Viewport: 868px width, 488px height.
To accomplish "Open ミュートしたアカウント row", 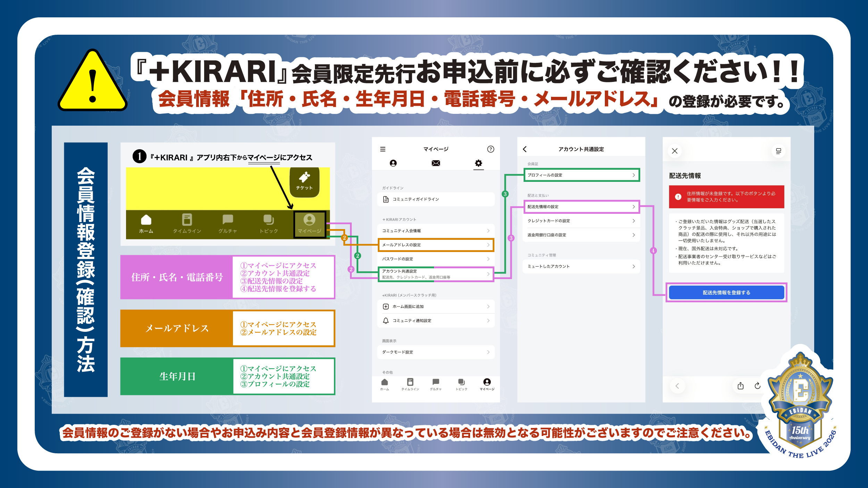I will point(582,267).
